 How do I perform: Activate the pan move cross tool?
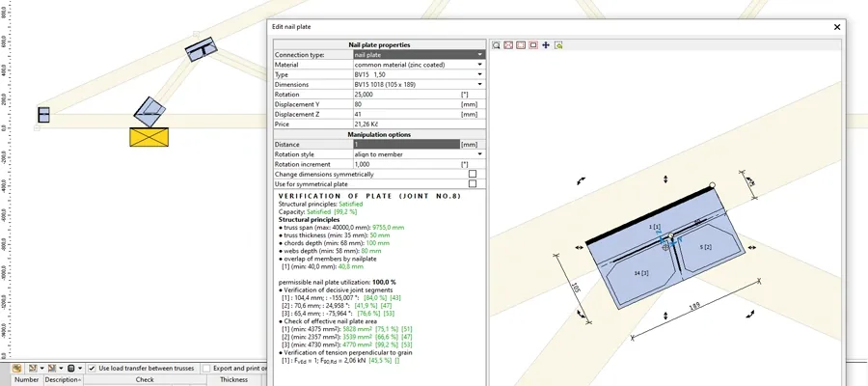tap(546, 45)
